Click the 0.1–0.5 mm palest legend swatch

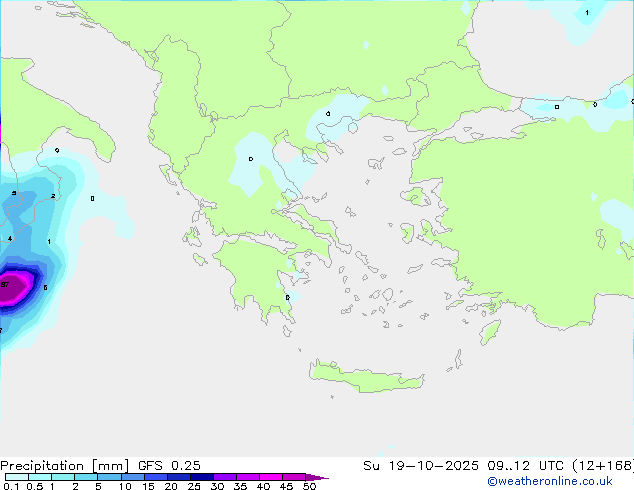(17, 477)
